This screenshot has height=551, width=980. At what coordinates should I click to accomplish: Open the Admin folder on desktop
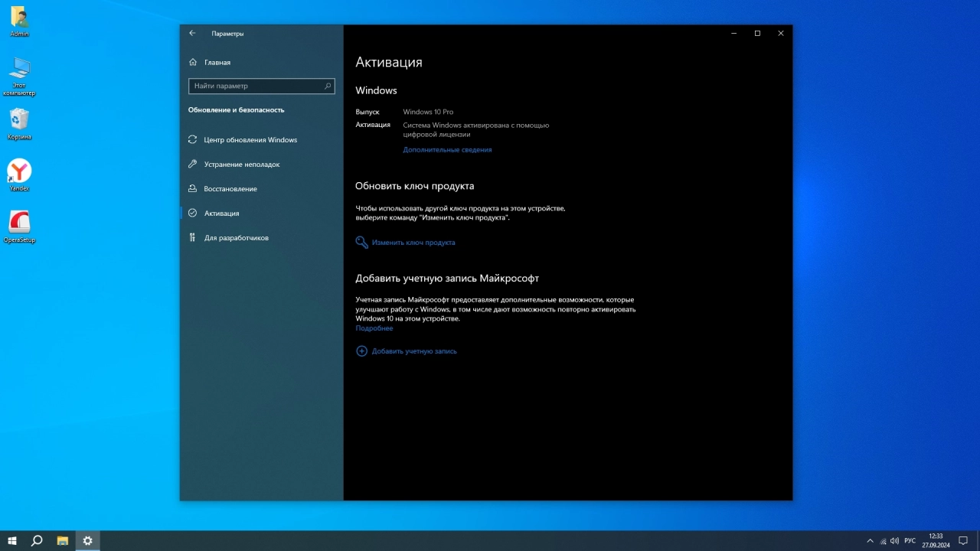pos(19,21)
